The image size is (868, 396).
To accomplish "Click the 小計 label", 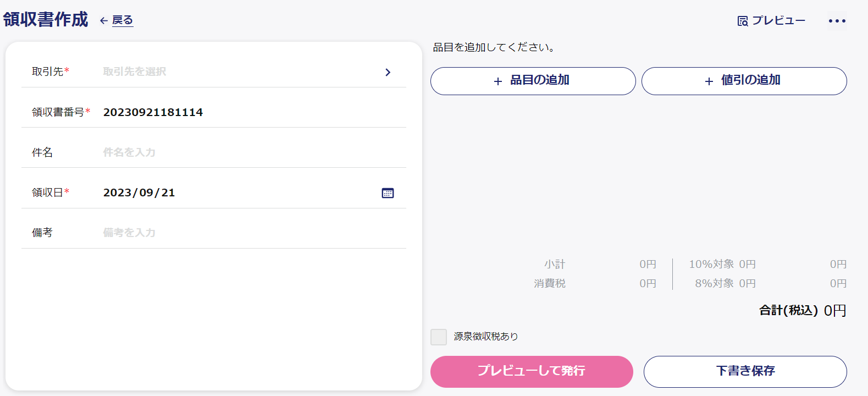I will [x=555, y=264].
